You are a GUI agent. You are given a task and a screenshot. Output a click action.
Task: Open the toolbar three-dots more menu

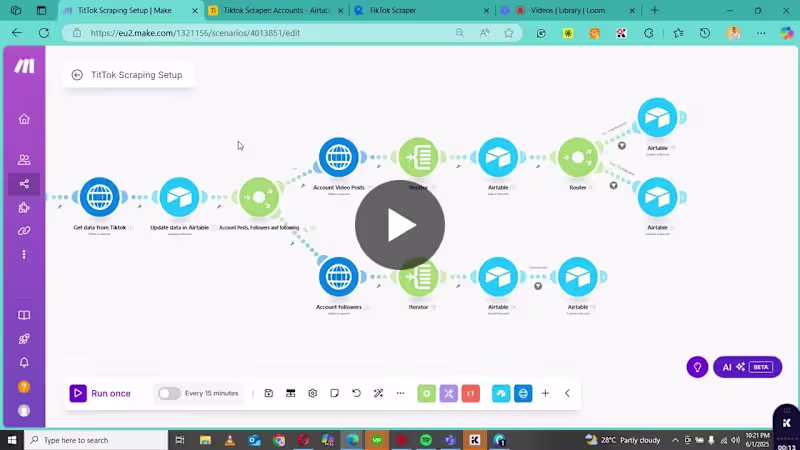[x=400, y=393]
